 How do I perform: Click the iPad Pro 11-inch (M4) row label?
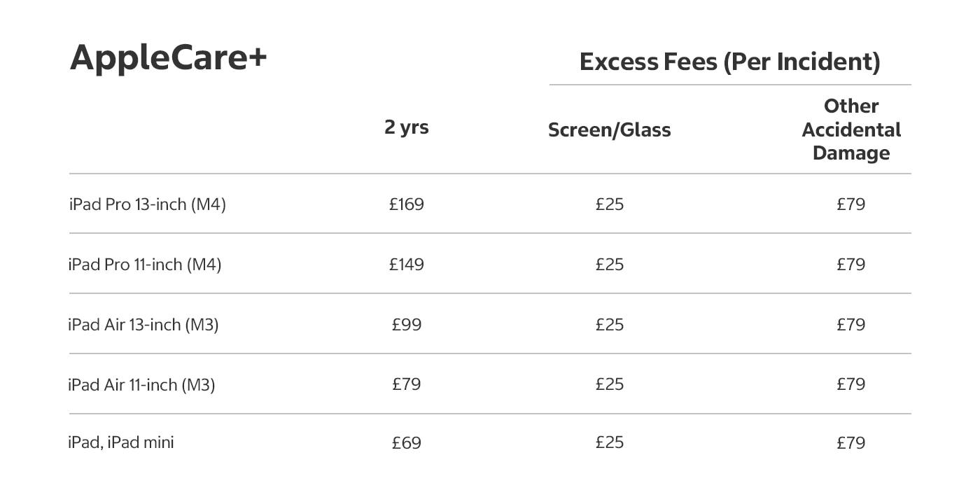145,265
